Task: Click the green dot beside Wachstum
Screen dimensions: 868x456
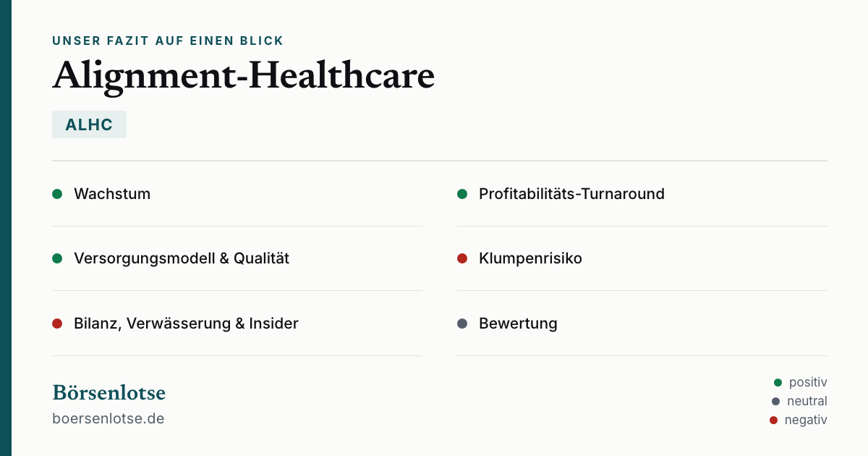Action: [x=57, y=194]
